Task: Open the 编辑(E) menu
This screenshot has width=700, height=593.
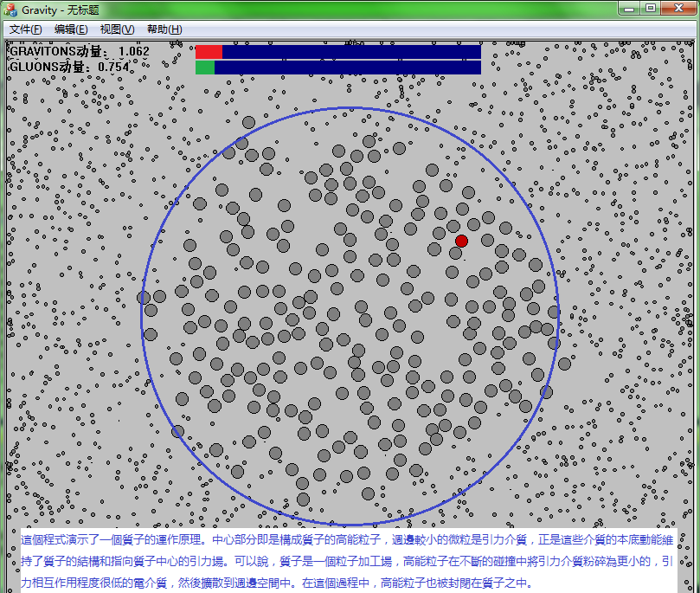Action: point(71,29)
